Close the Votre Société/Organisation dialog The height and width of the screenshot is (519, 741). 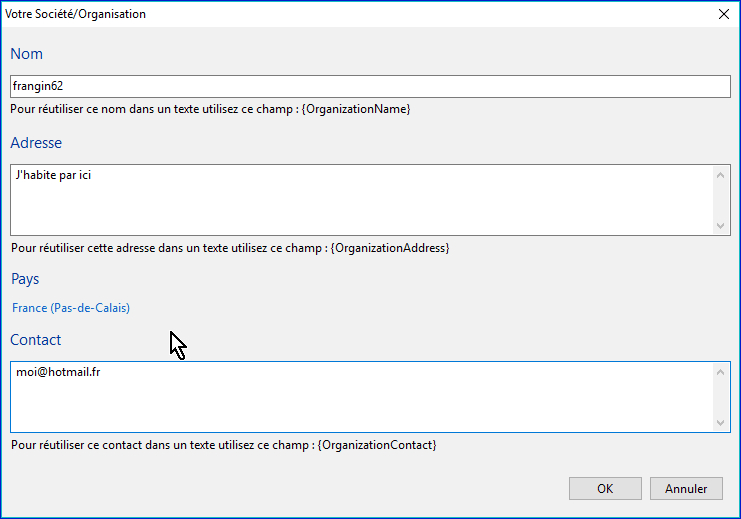[723, 14]
